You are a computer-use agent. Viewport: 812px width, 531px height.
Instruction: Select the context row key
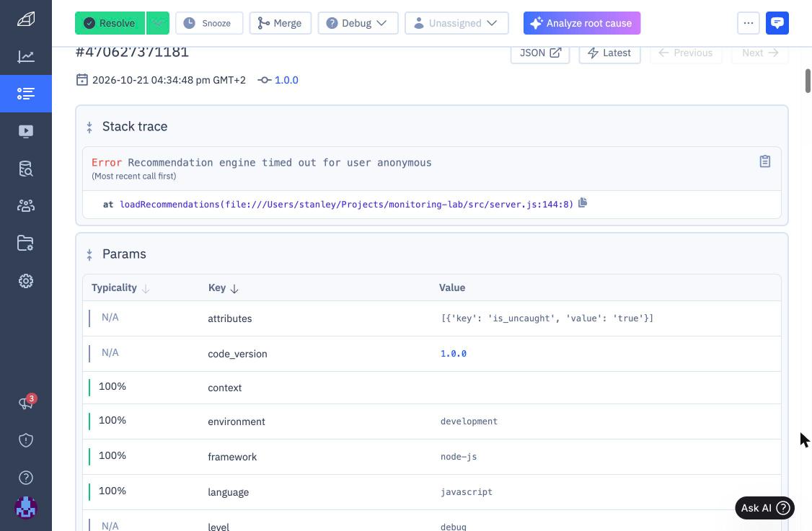[225, 388]
